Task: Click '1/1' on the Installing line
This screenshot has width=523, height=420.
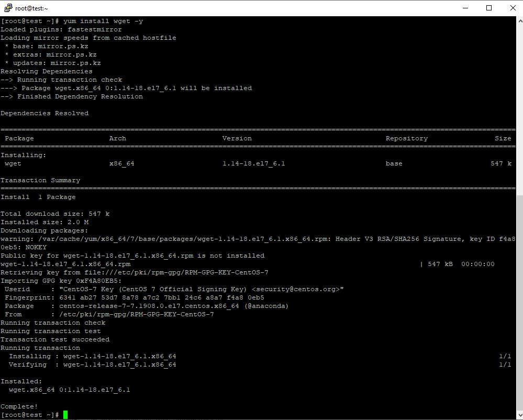Action: (x=505, y=356)
